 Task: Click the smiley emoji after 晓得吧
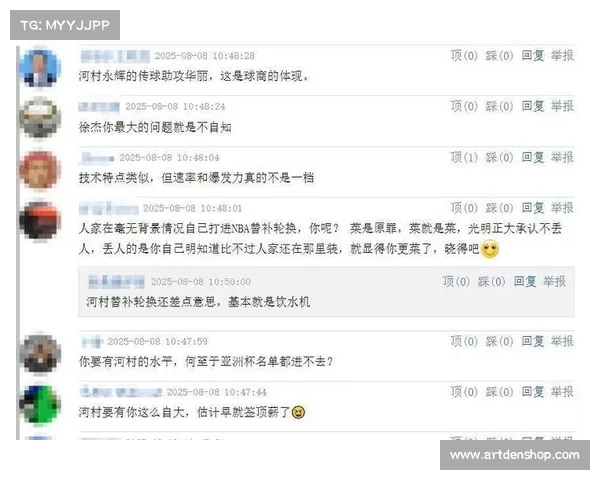tap(490, 249)
